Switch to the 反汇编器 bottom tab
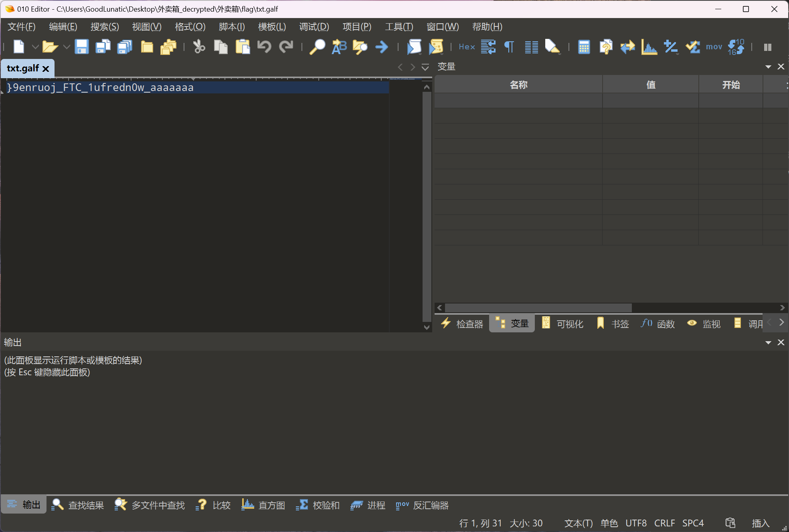789x532 pixels. [422, 505]
